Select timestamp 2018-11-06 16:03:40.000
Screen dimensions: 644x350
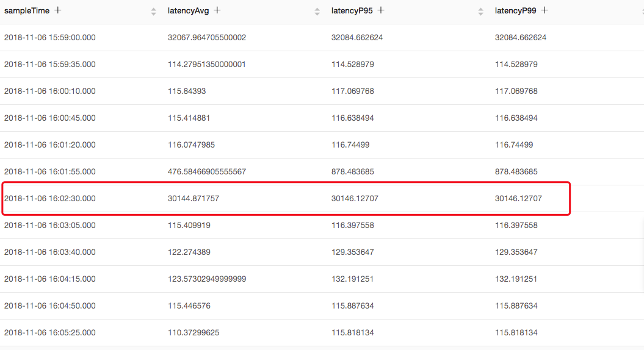(x=49, y=252)
